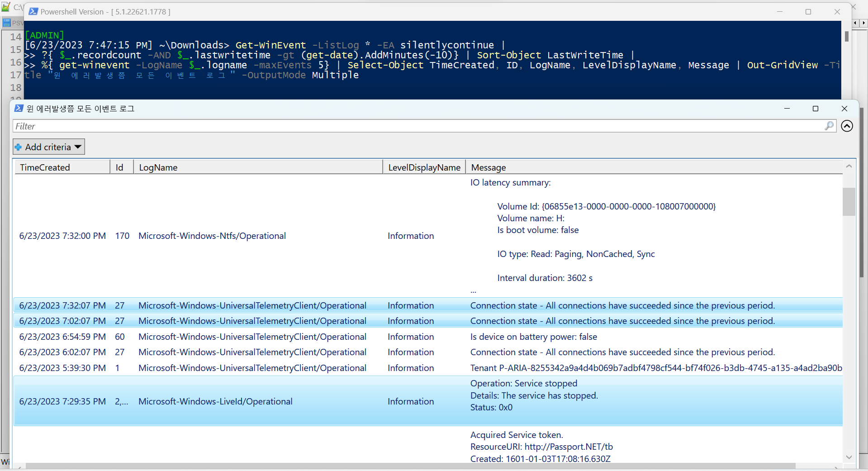Click tab scroll right arrow in background window
This screenshot has width=868, height=471.
(863, 23)
